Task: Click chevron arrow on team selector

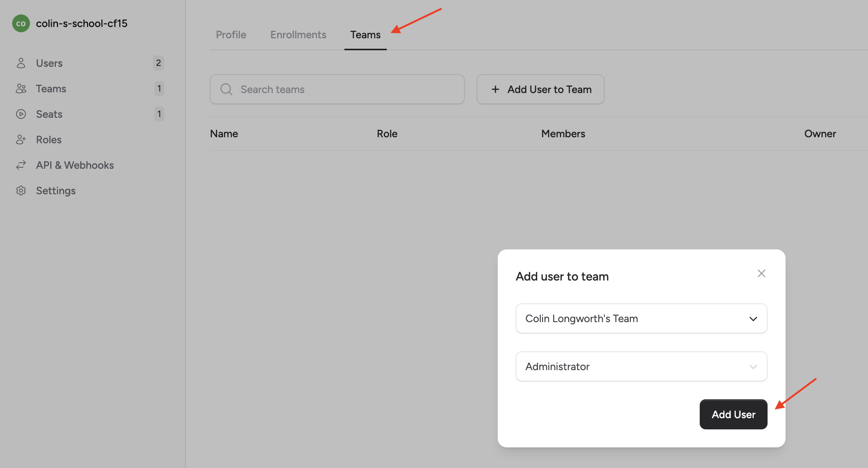Action: point(753,319)
